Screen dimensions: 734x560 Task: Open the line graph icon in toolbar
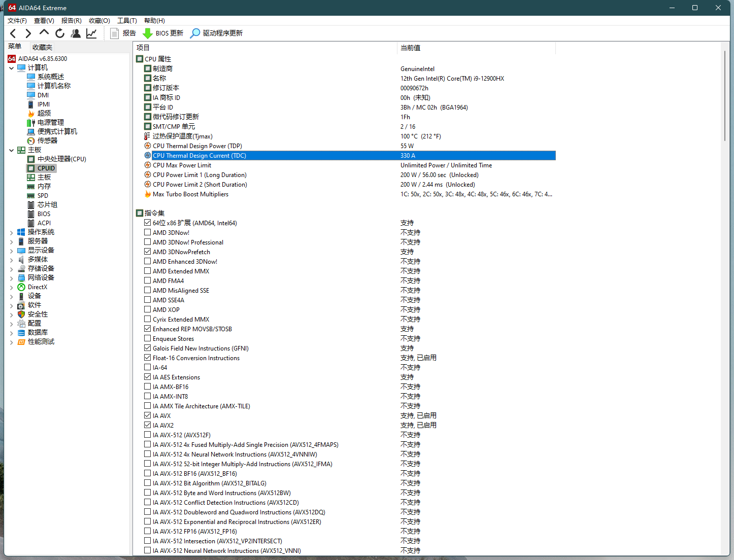coord(91,33)
